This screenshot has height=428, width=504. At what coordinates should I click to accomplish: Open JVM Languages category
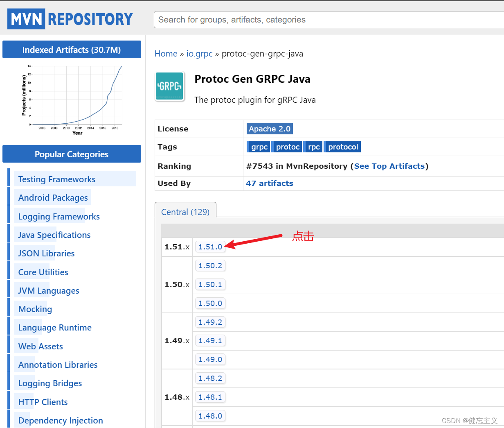[x=49, y=291]
